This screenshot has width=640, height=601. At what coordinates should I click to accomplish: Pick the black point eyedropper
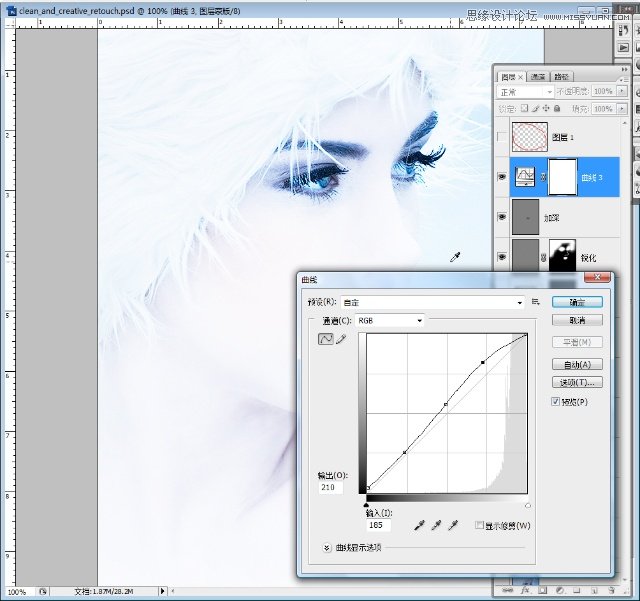coord(419,525)
